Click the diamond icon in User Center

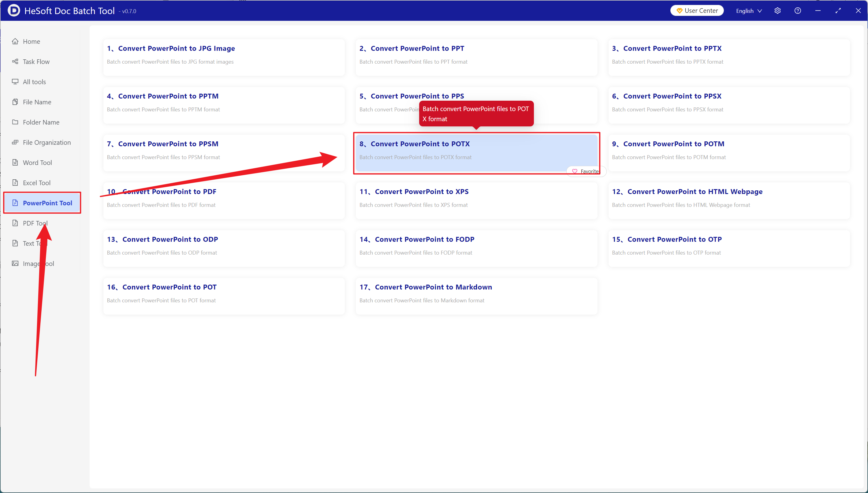pos(679,11)
